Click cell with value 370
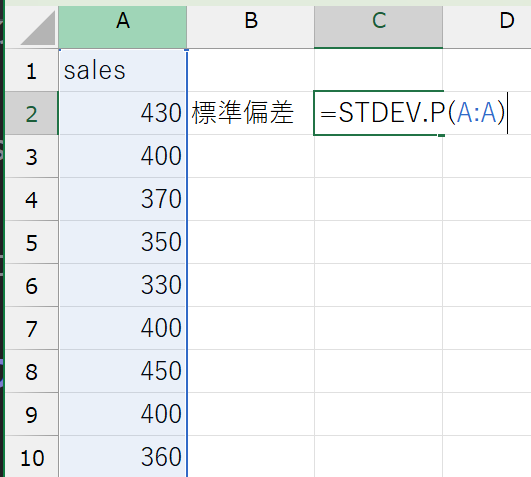This screenshot has height=477, width=531. (123, 199)
